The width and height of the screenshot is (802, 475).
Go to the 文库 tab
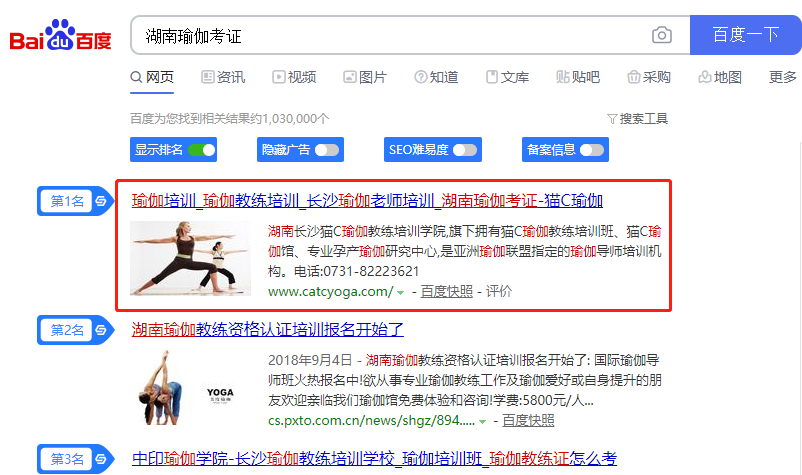point(507,77)
